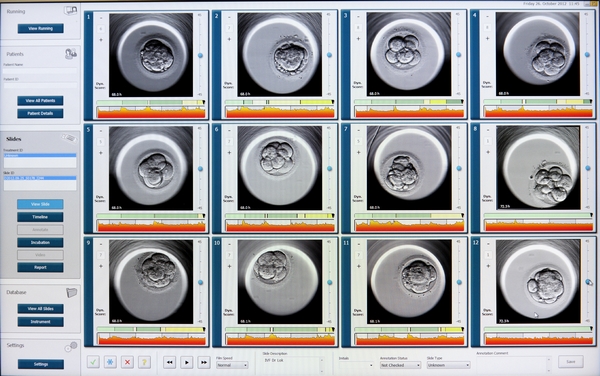Click the yellow question mark icon
The height and width of the screenshot is (376, 600).
click(x=144, y=362)
